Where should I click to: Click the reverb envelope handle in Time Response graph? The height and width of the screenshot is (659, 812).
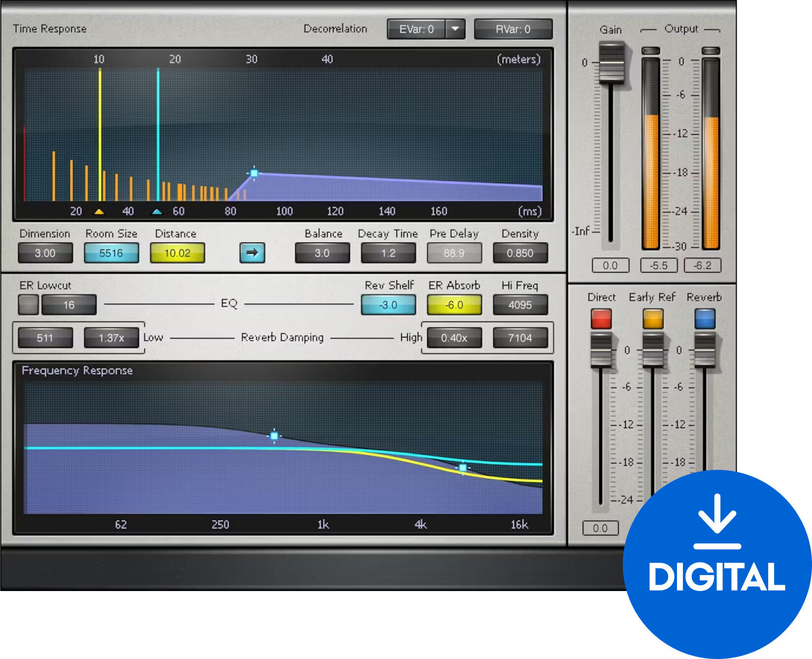(x=254, y=173)
